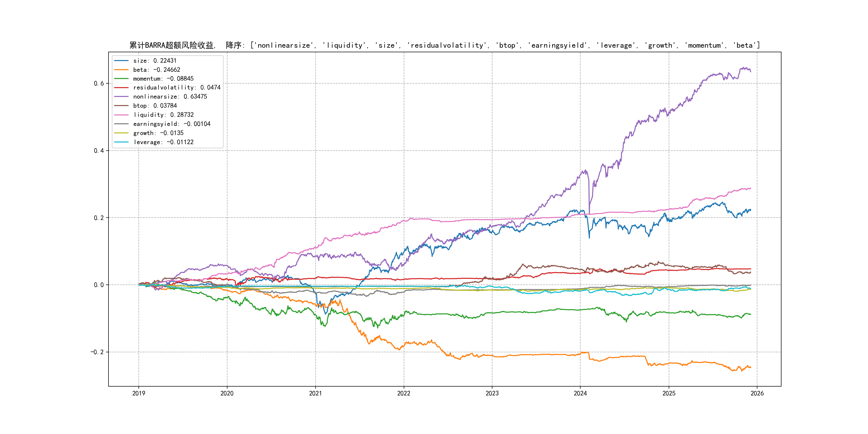Click the 2022 x-axis tick label
868x434 pixels.
404,393
